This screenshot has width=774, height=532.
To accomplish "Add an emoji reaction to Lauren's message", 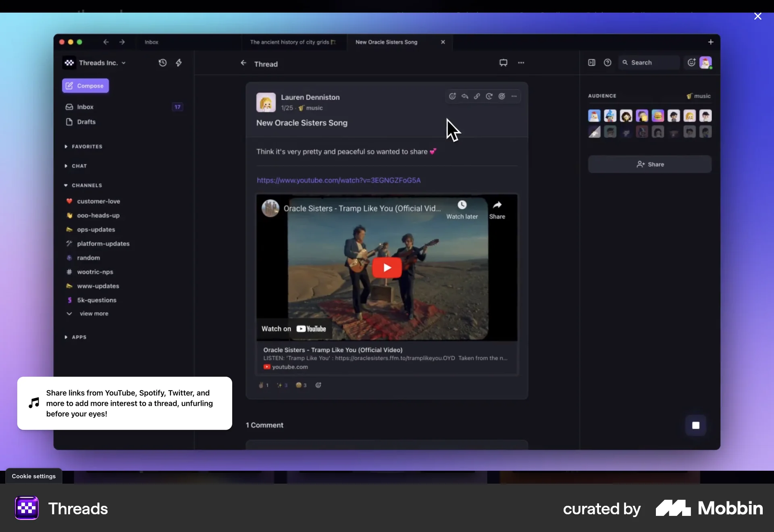I will [x=453, y=96].
